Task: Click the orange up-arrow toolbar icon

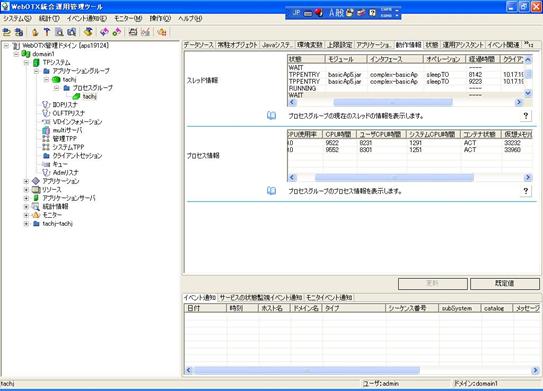Action: pyautogui.click(x=35, y=32)
